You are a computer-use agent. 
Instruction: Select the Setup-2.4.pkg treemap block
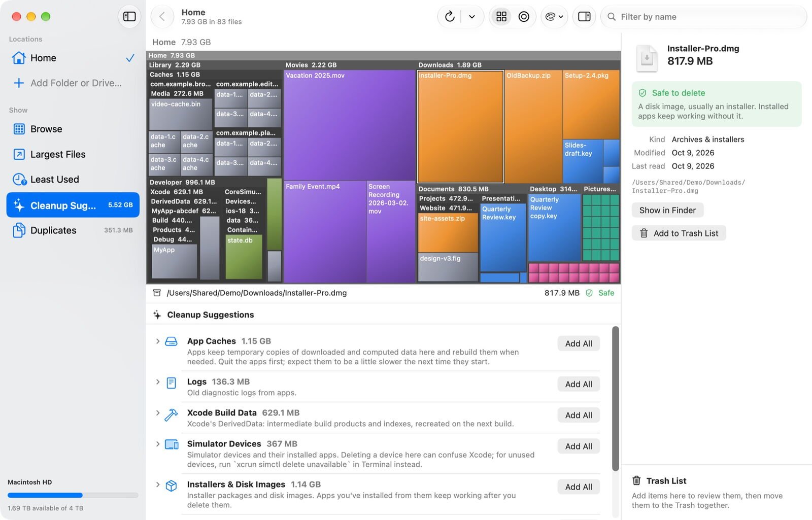pyautogui.click(x=591, y=105)
